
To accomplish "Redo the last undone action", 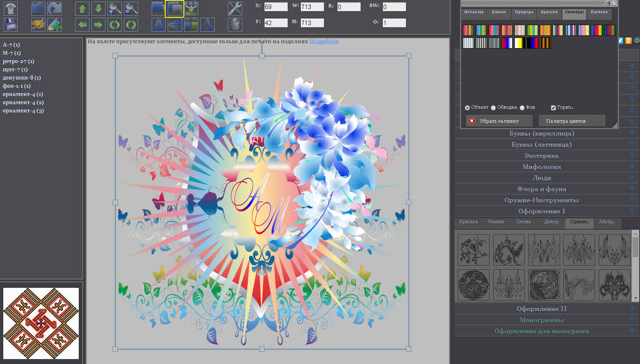I will [54, 8].
